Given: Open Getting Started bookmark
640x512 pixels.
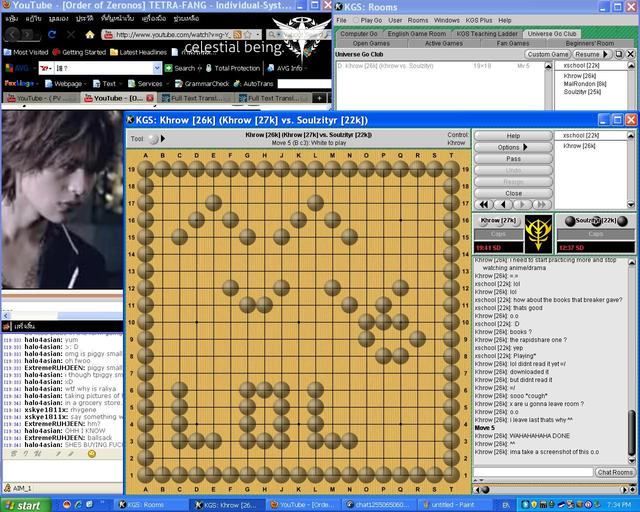Looking at the screenshot, I should 79,52.
